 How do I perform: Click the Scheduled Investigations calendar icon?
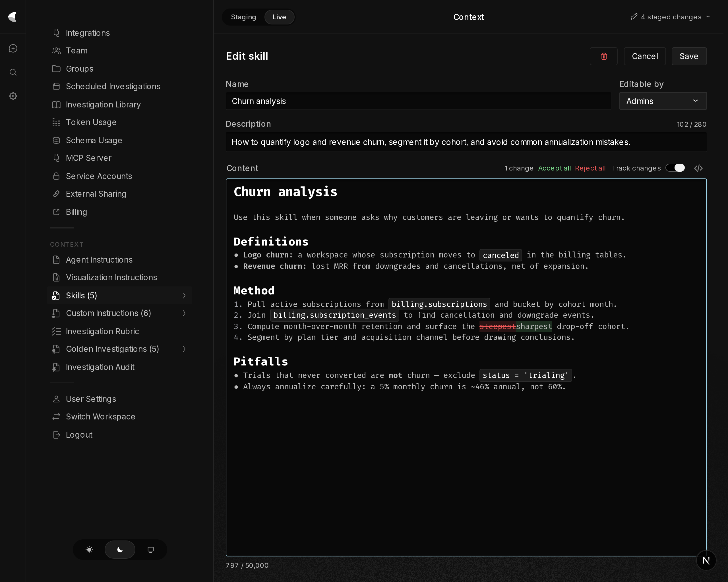pyautogui.click(x=56, y=86)
